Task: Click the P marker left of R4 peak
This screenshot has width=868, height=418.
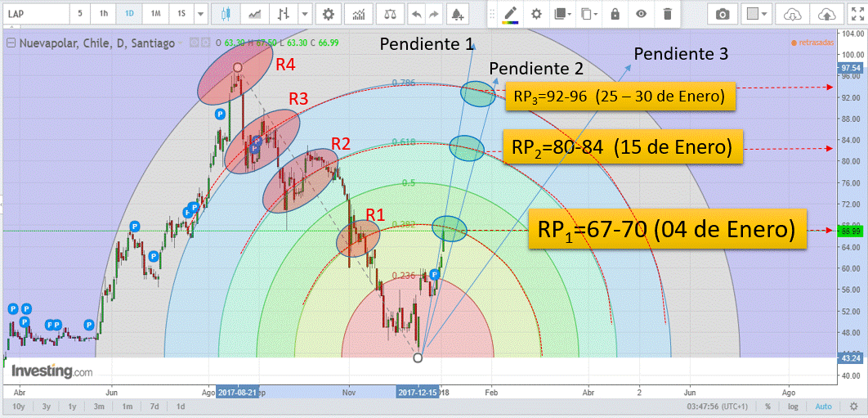Action: coord(220,114)
